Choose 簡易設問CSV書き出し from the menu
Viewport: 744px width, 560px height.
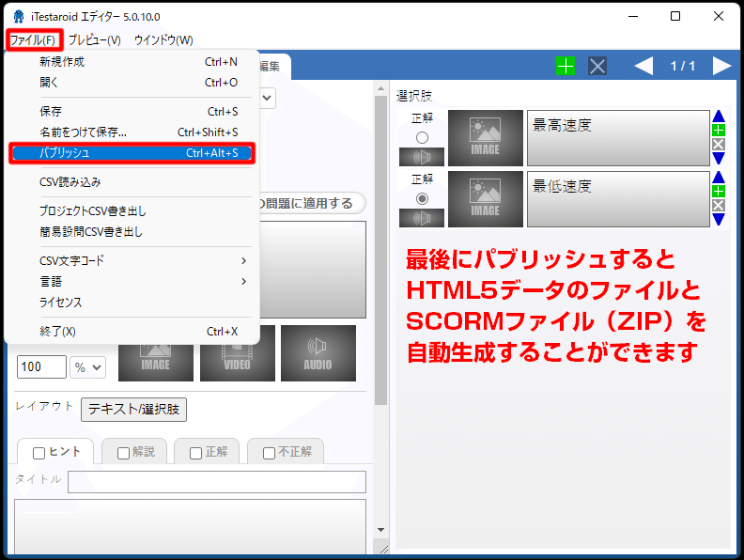point(138,231)
